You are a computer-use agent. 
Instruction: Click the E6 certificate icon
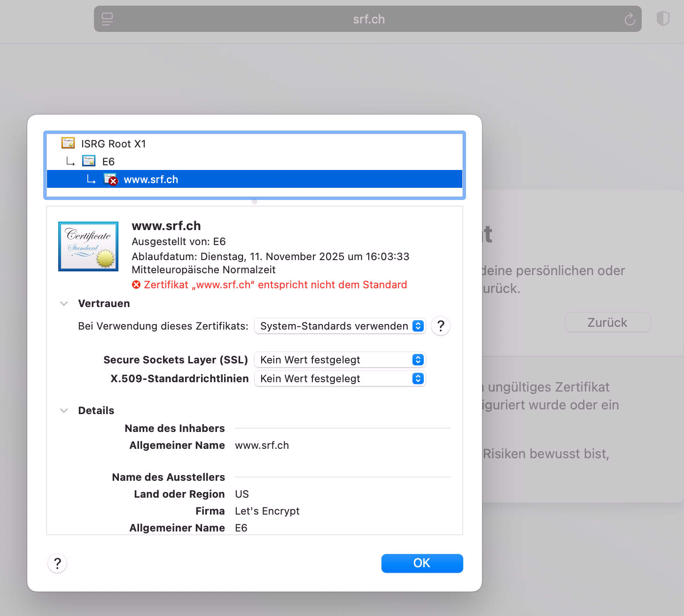coord(89,161)
